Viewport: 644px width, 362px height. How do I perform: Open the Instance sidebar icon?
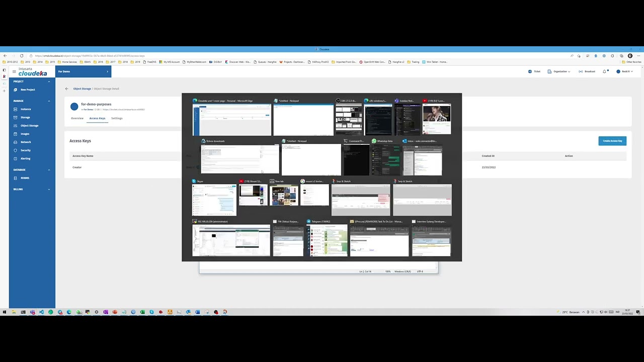(x=16, y=109)
